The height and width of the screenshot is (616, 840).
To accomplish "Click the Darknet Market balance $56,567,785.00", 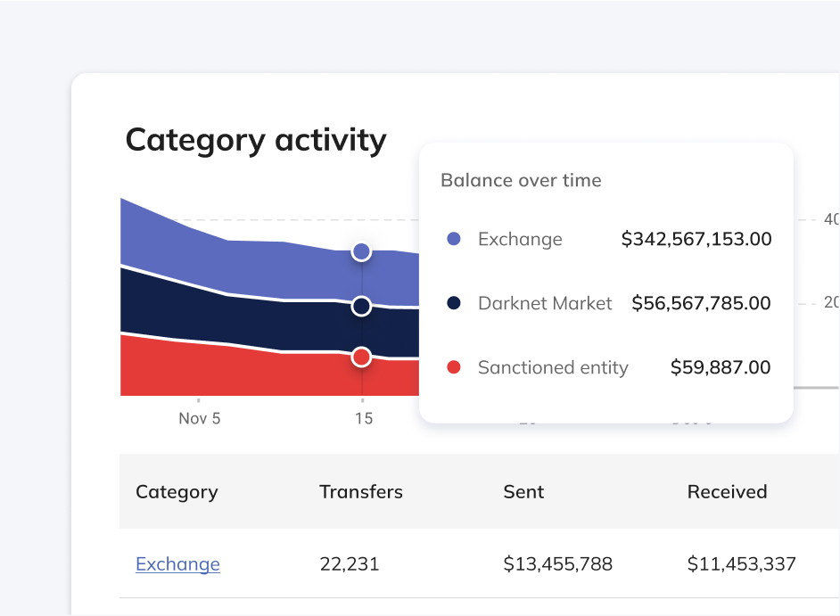I will tap(701, 303).
